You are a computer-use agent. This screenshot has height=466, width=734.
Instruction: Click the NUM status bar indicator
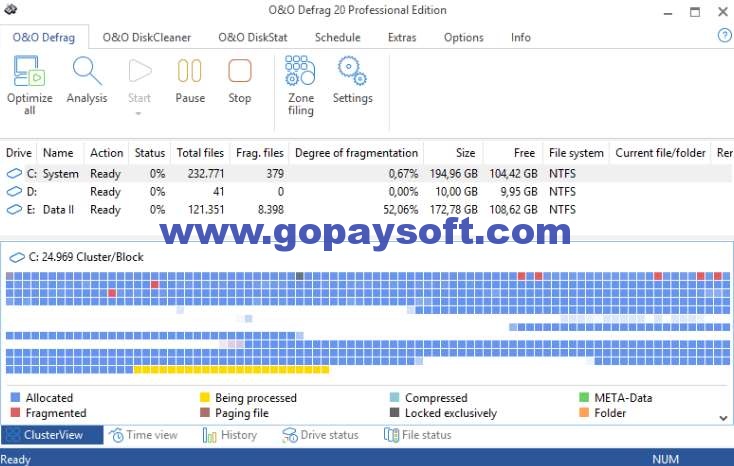click(x=665, y=459)
